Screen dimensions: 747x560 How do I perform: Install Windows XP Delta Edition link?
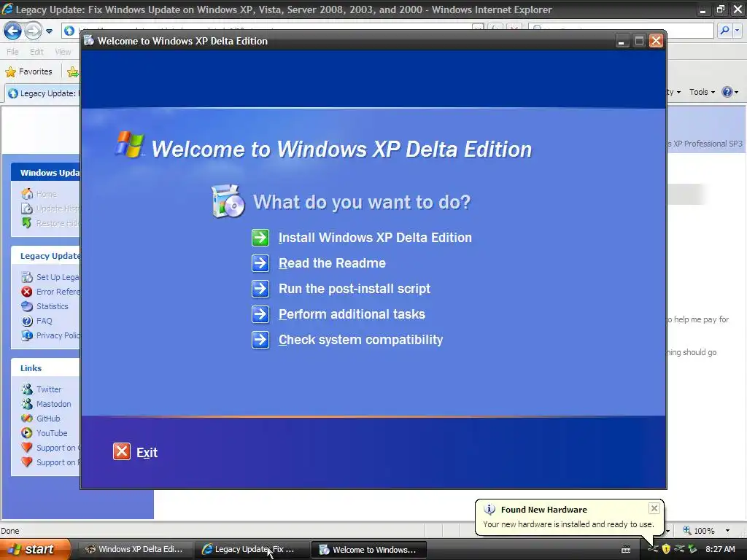(375, 238)
